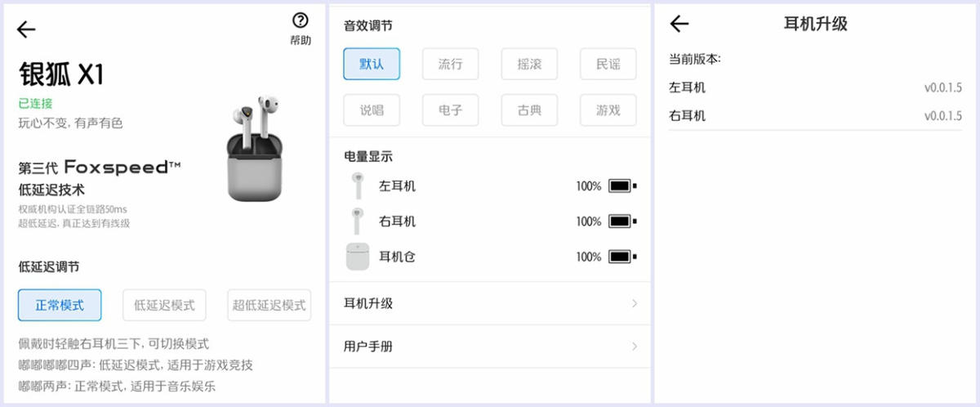Screen dimensions: 980x407
Task: Select 正常模式 latency mode
Action: tap(60, 306)
